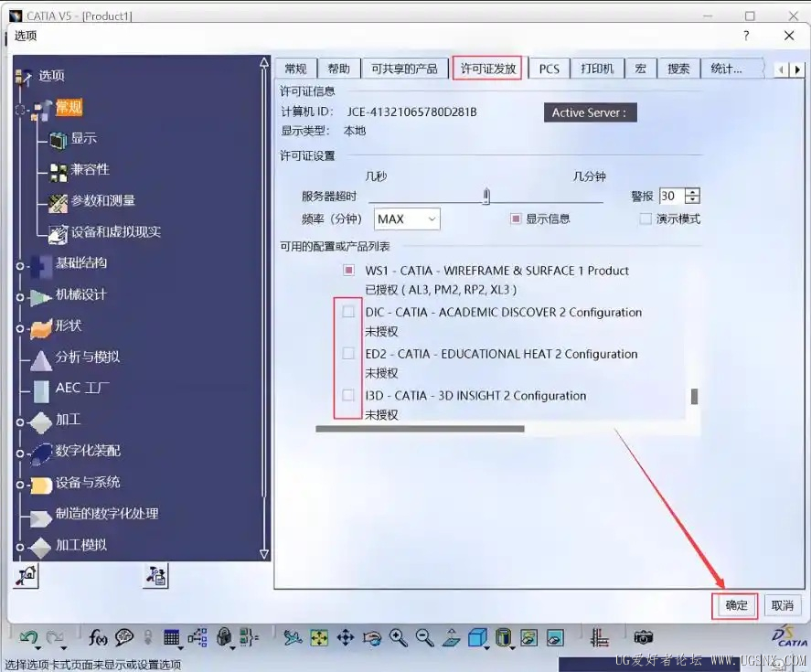Expand the 机械设计 tree node
811x672 pixels.
pyautogui.click(x=19, y=297)
